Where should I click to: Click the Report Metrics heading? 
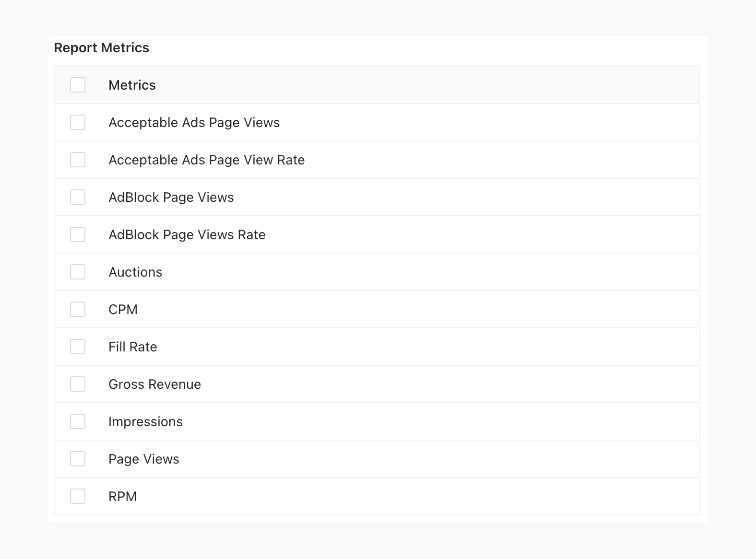(x=101, y=47)
